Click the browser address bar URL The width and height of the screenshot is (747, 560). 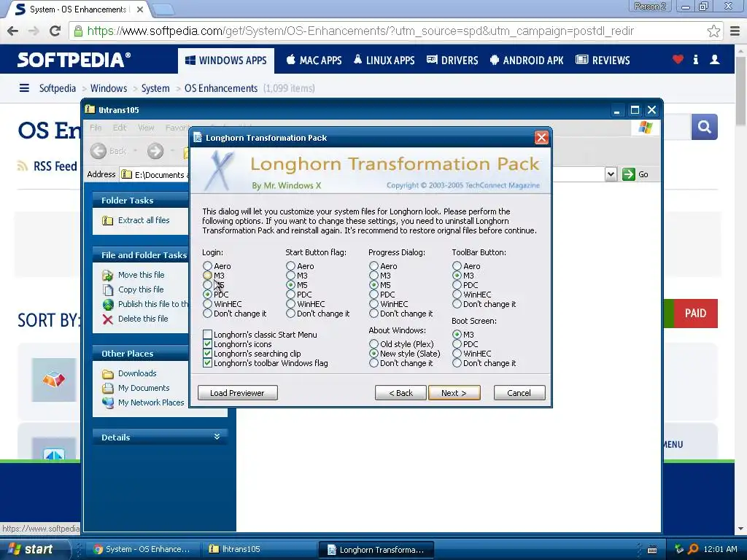[360, 31]
